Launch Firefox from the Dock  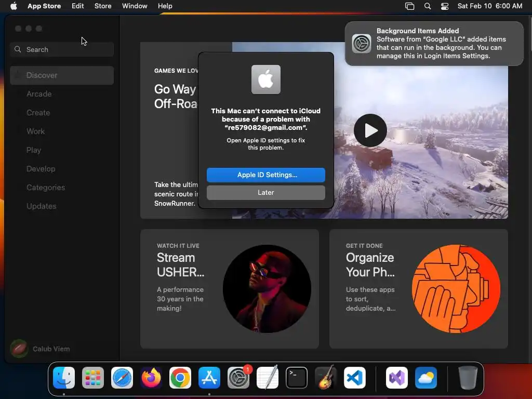(x=151, y=378)
